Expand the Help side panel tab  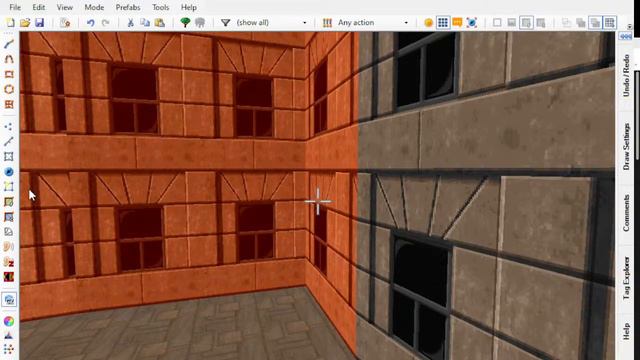click(626, 332)
